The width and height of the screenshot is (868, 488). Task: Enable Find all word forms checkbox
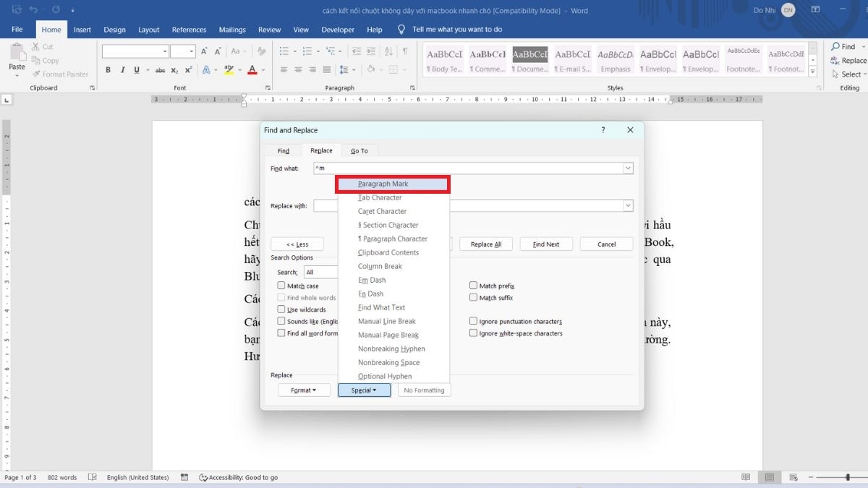[x=281, y=333]
